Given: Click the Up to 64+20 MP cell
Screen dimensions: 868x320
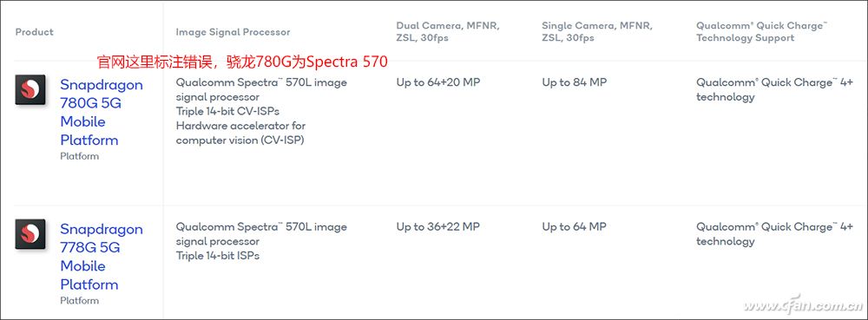Looking at the screenshot, I should click(437, 82).
